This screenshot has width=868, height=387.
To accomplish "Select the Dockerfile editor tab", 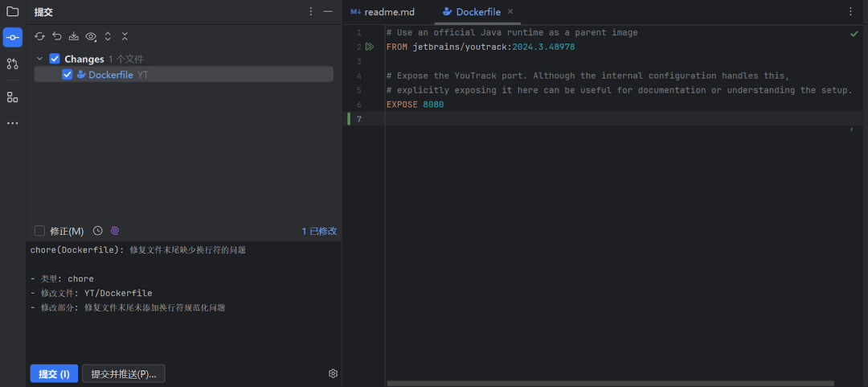I will point(477,12).
